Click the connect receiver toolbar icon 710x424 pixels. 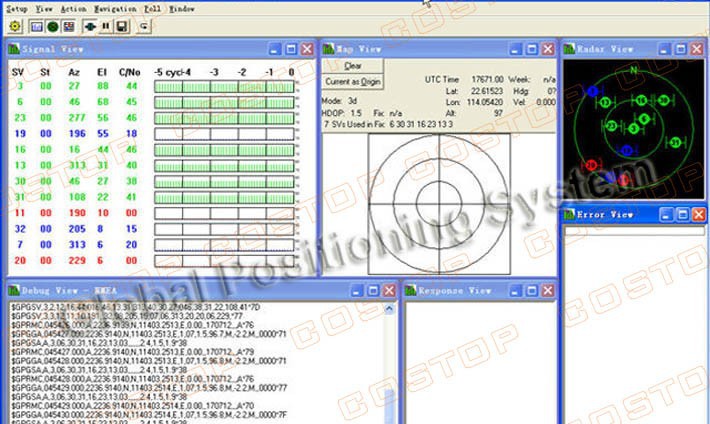pyautogui.click(x=90, y=26)
